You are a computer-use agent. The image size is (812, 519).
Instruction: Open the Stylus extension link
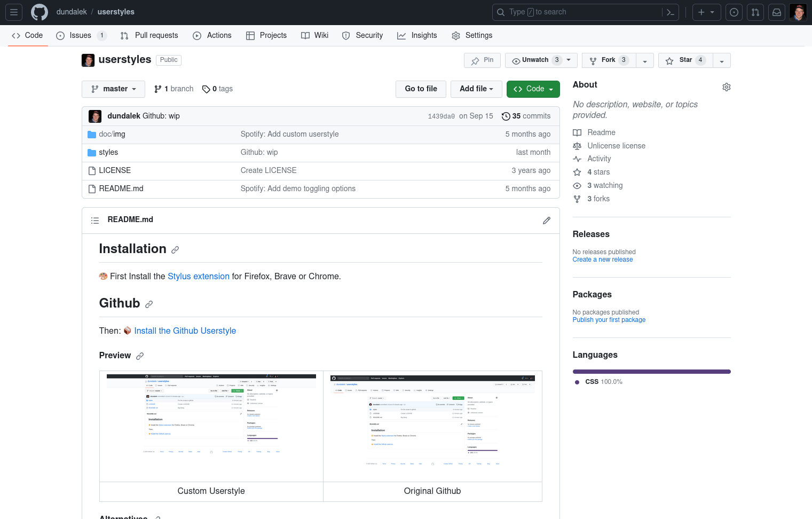(x=199, y=277)
